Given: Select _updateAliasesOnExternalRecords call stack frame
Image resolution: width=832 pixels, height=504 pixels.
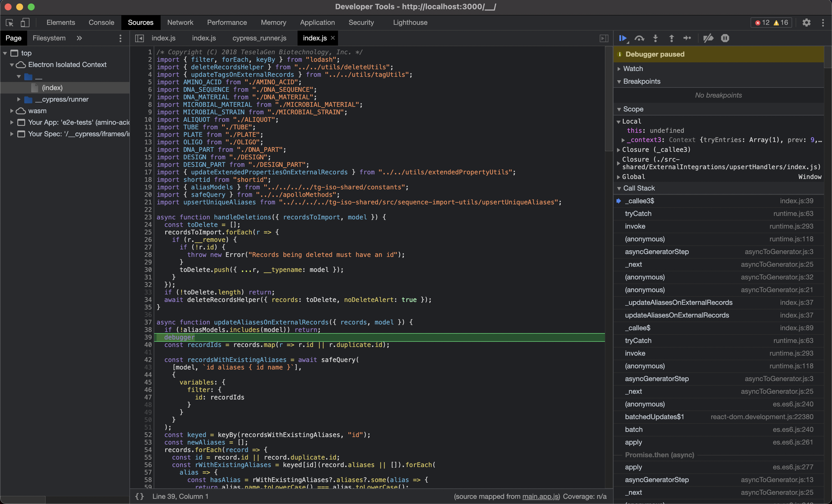Looking at the screenshot, I should pos(718,302).
